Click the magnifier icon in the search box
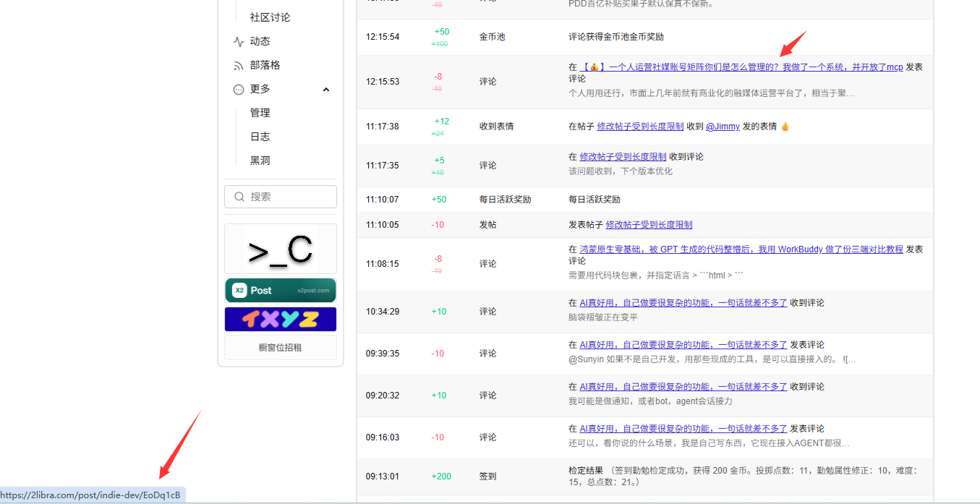Viewport: 980px width, 504px height. (x=239, y=197)
